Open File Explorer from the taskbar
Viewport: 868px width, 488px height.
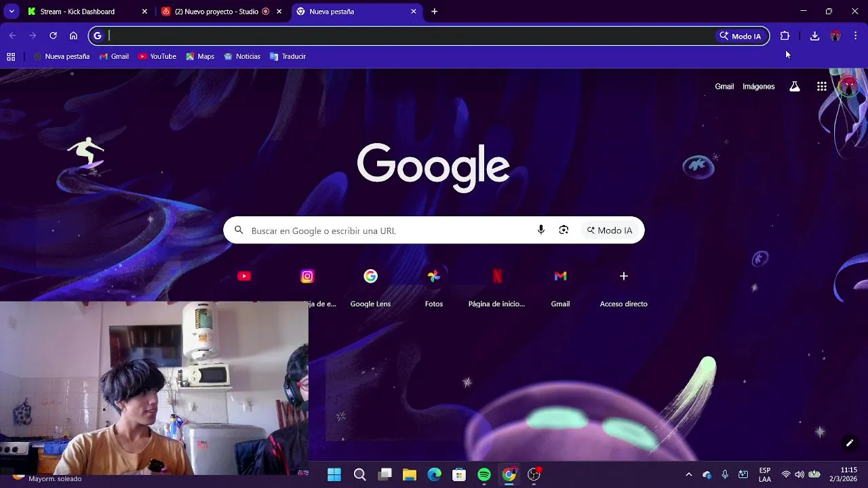(410, 474)
